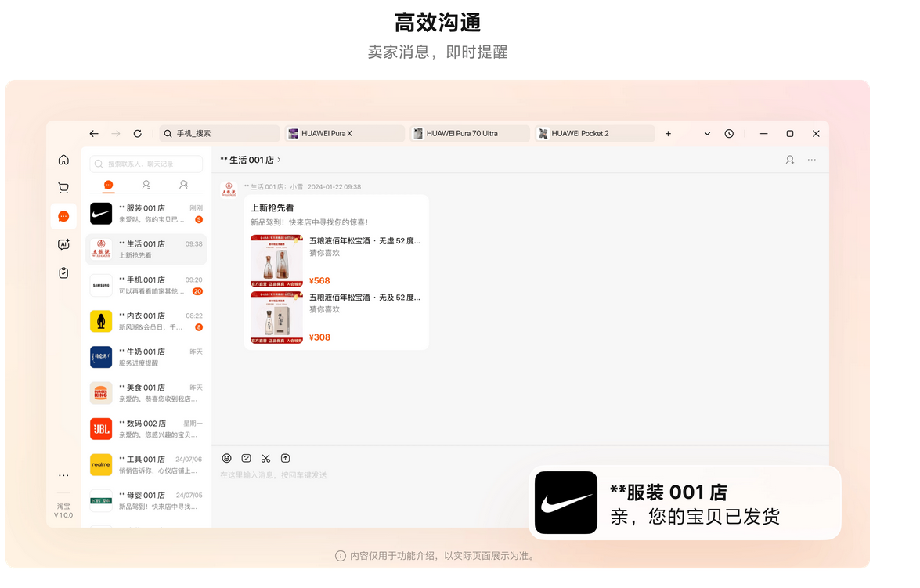Reload the page with the refresh icon
This screenshot has width=920, height=588.
point(137,134)
